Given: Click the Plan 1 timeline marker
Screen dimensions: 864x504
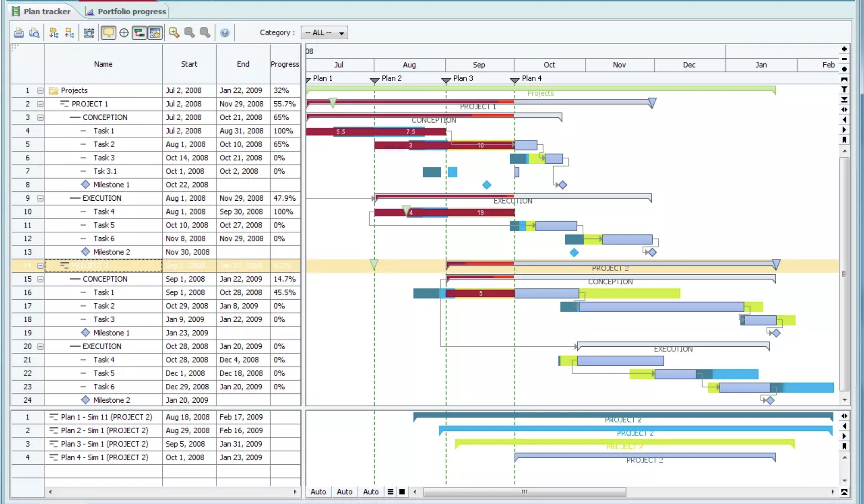Looking at the screenshot, I should 320,79.
